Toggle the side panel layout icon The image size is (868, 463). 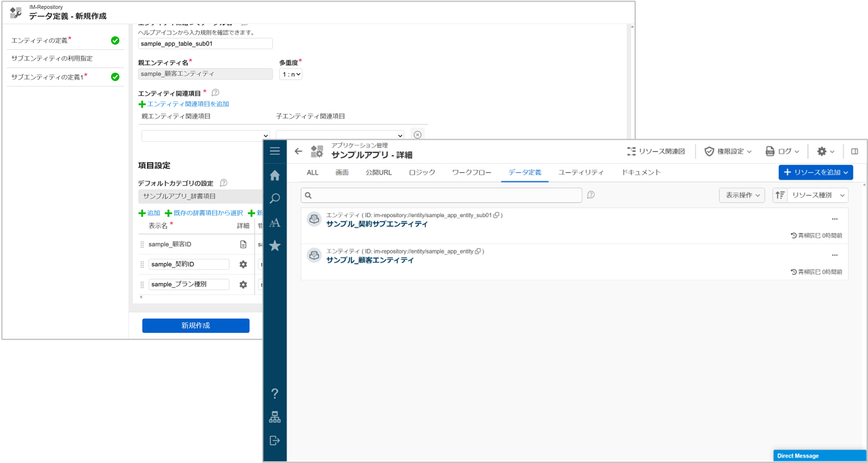click(855, 152)
